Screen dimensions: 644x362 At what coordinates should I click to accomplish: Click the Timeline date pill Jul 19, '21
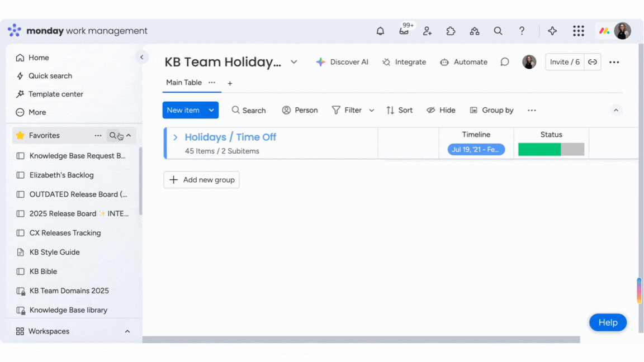coord(476,149)
